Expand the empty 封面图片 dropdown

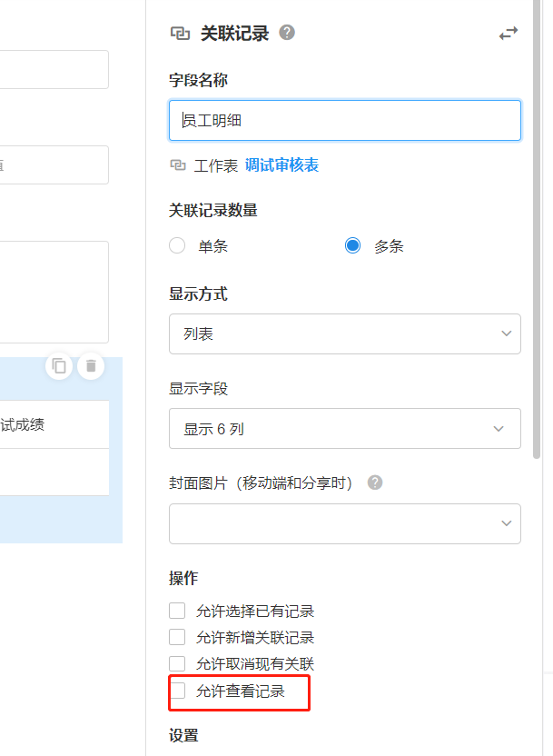coord(344,523)
